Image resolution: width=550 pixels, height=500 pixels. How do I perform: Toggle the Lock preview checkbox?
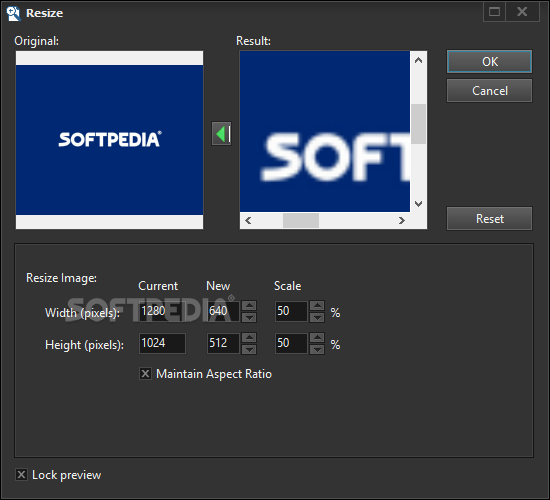point(21,475)
